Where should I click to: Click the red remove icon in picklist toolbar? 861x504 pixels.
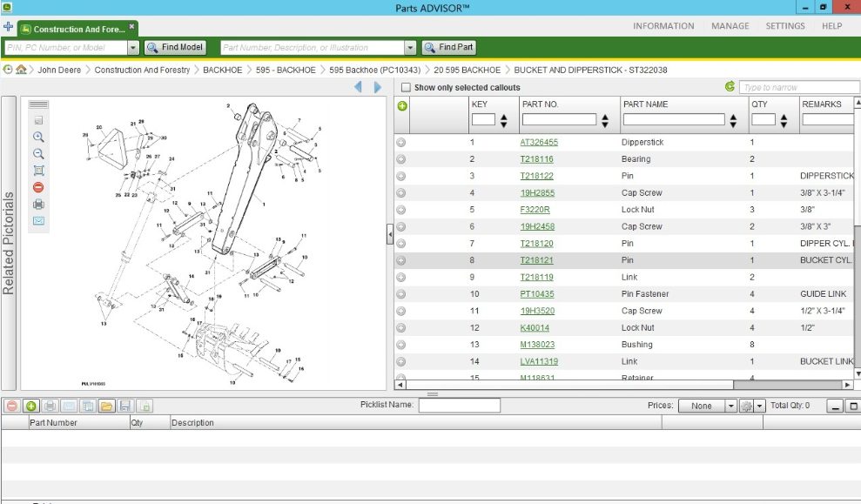(11, 405)
